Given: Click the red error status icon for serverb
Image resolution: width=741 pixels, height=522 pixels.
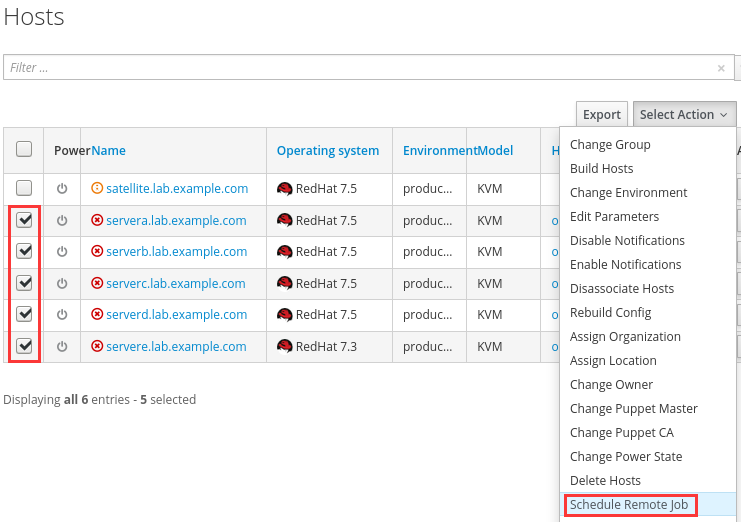Looking at the screenshot, I should [x=97, y=252].
